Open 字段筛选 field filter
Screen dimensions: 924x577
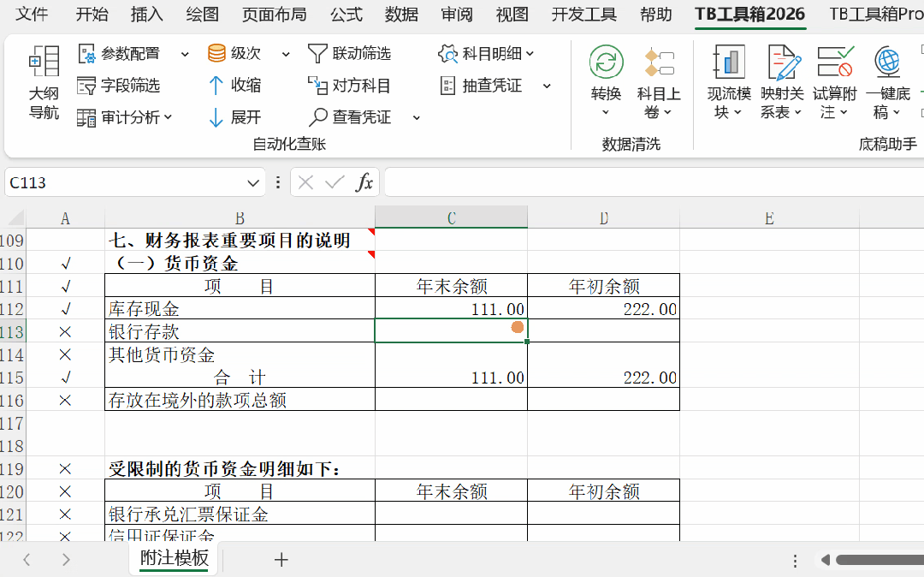click(x=118, y=86)
